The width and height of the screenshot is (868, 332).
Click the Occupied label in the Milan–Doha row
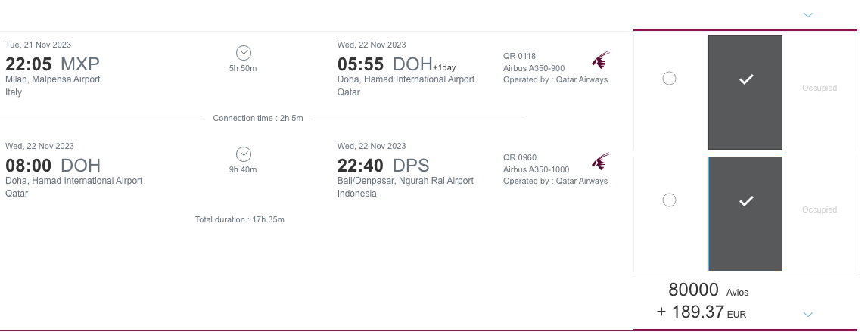coord(820,88)
